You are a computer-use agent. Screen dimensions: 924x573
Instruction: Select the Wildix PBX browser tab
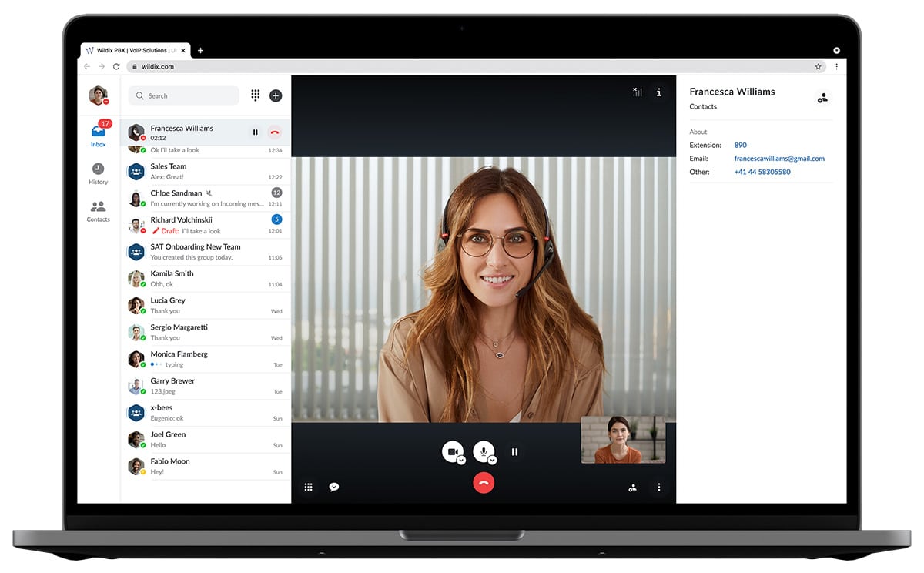click(135, 50)
